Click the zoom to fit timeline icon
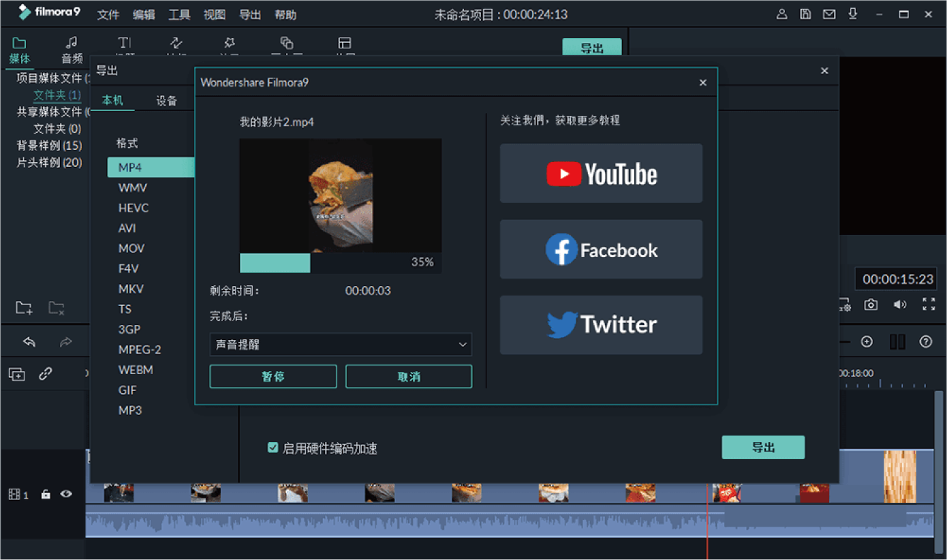This screenshot has height=560, width=947. pyautogui.click(x=897, y=342)
